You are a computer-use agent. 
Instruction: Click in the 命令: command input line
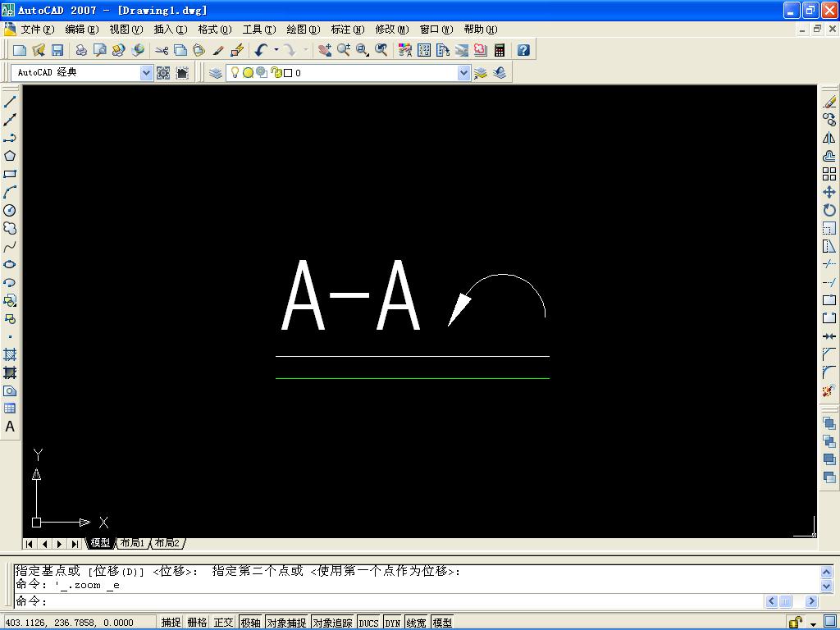[x=388, y=601]
